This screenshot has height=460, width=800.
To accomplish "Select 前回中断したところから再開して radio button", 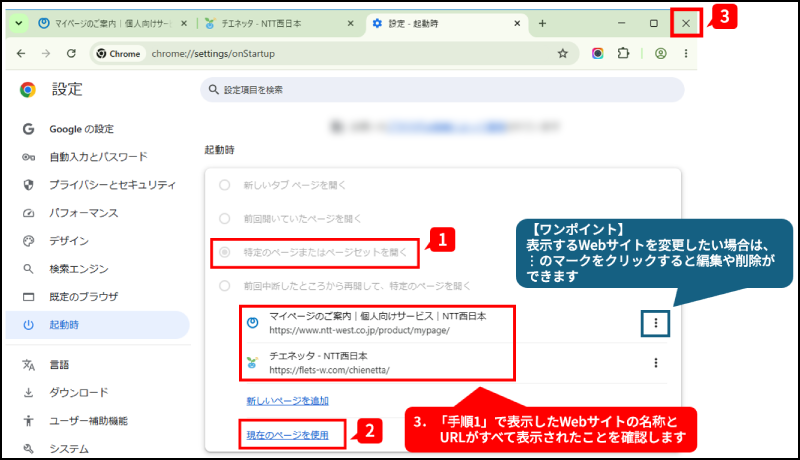I will [224, 286].
